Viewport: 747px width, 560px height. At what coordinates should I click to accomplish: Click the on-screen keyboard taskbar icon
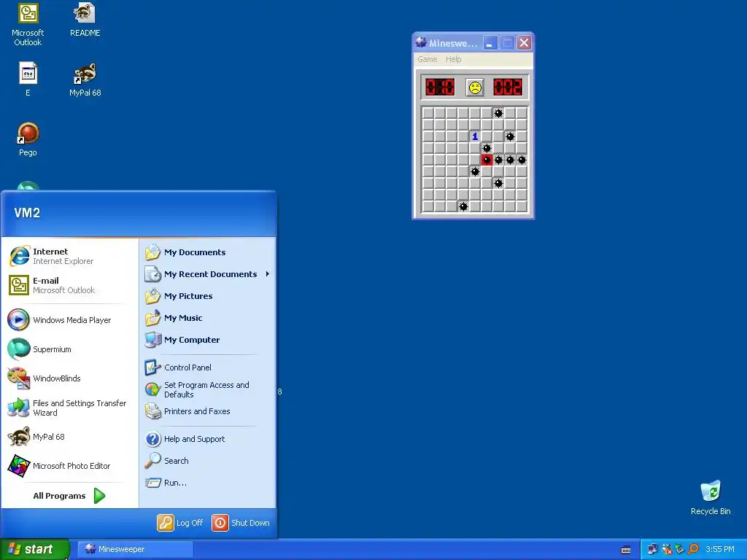(626, 550)
